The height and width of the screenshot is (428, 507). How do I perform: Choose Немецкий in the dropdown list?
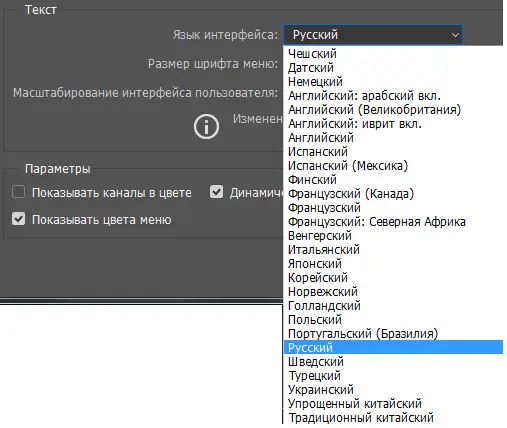pos(393,82)
